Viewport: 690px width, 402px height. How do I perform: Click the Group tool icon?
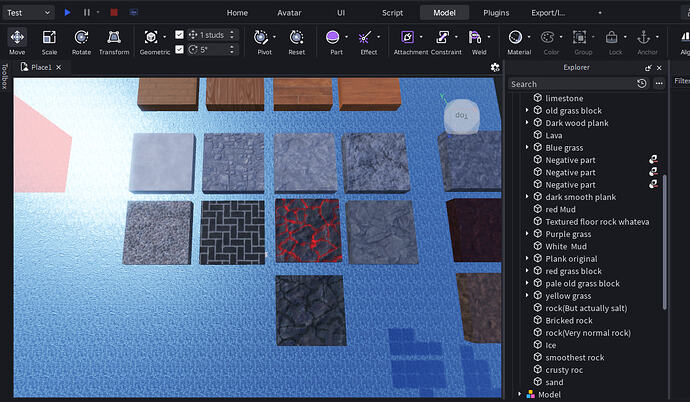pos(580,37)
